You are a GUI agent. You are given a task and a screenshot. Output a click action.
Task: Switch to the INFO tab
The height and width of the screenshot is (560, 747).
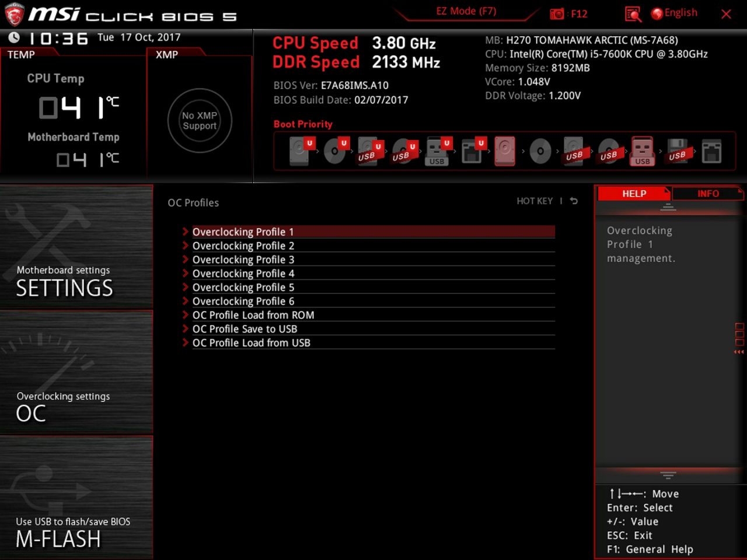click(x=708, y=194)
